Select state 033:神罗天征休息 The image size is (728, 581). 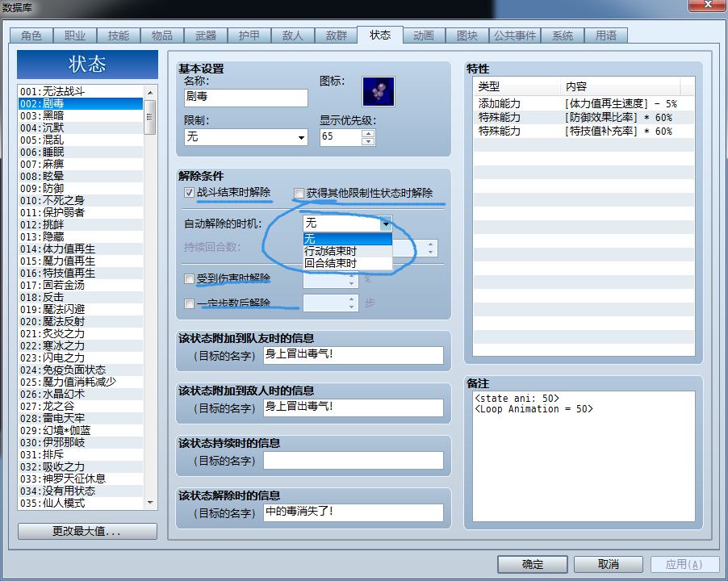[x=81, y=479]
